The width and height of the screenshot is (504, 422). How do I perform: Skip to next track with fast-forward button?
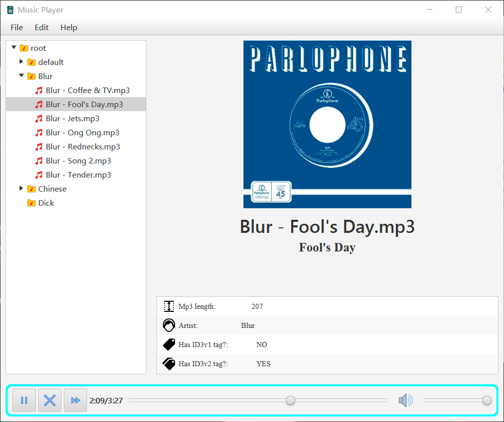click(75, 400)
